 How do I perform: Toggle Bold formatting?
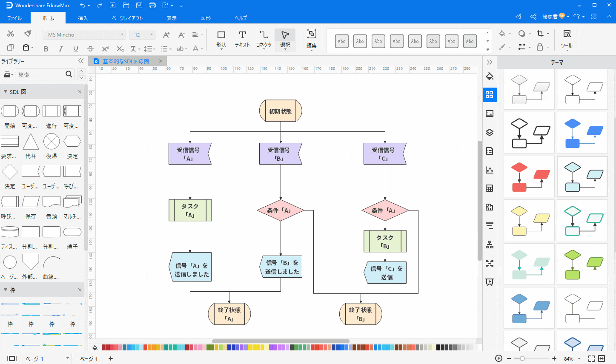(x=46, y=49)
